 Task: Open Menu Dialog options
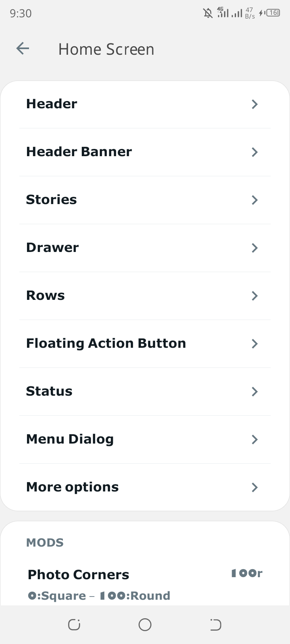[x=70, y=439]
